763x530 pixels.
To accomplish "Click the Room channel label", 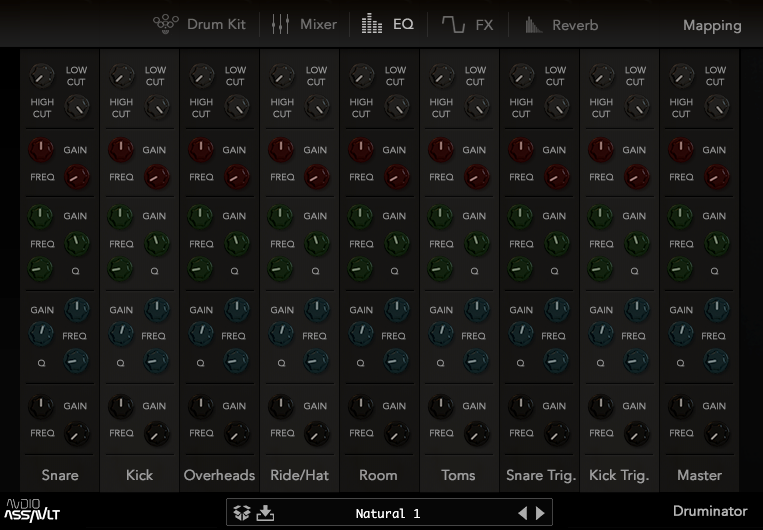I will [x=378, y=475].
